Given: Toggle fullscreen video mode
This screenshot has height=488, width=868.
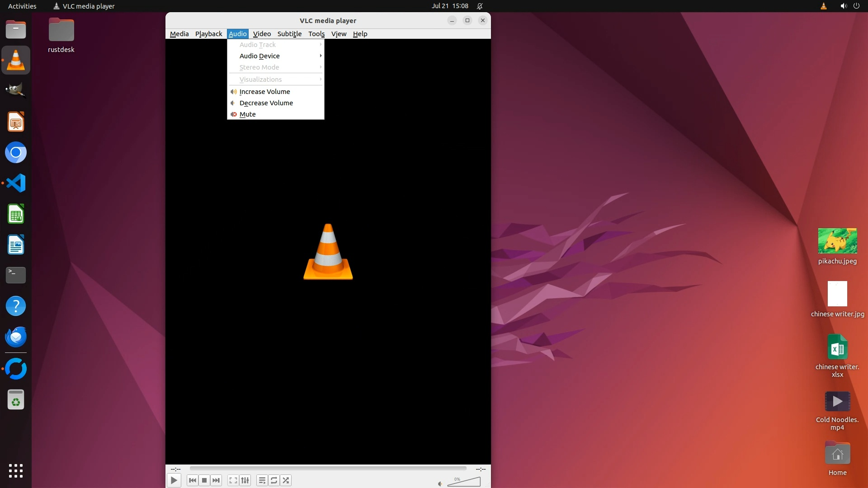Looking at the screenshot, I should pos(233,480).
